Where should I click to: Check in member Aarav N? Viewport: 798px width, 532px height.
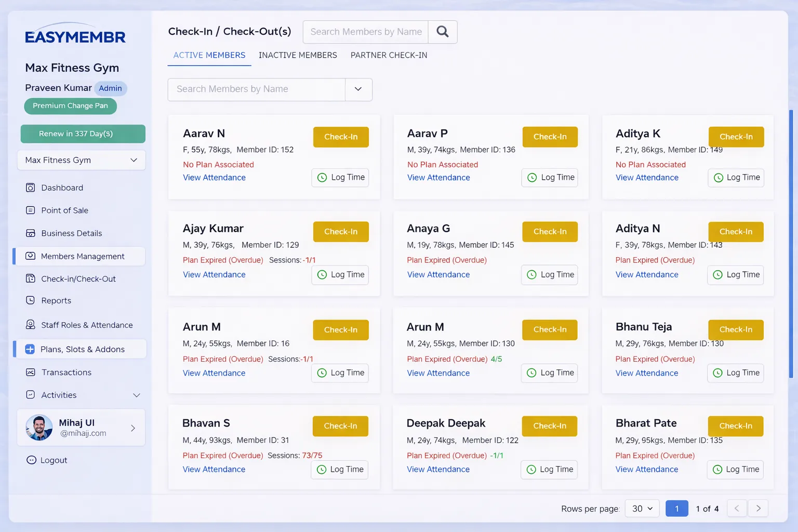340,137
